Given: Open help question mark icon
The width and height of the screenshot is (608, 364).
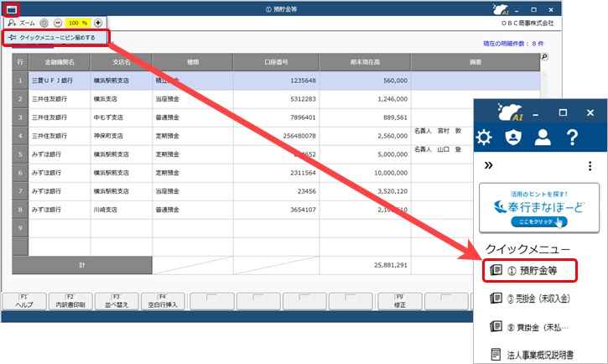Looking at the screenshot, I should click(572, 138).
